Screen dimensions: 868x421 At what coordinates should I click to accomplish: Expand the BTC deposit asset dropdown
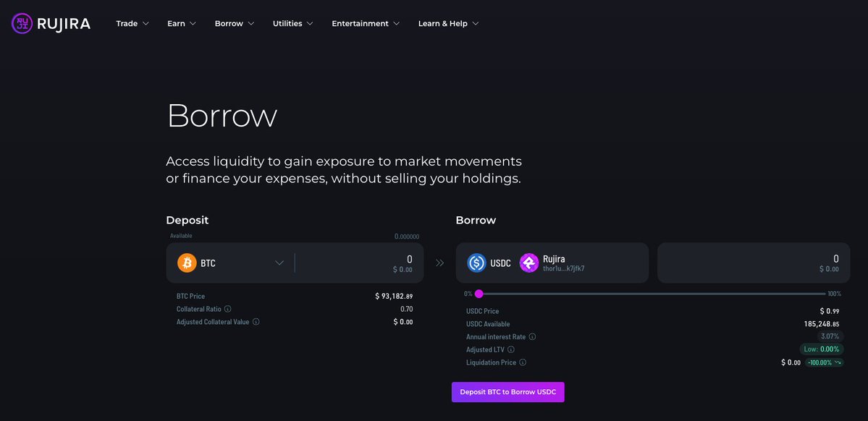pos(279,263)
